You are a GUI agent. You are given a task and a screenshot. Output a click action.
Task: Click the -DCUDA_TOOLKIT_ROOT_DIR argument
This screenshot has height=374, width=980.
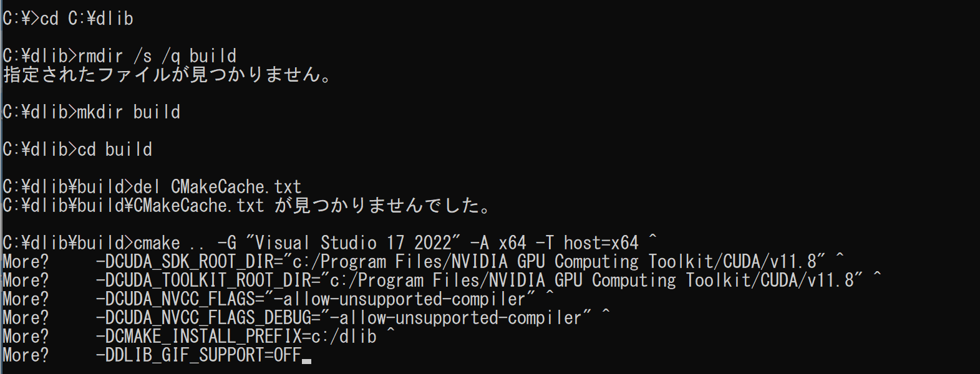click(480, 280)
